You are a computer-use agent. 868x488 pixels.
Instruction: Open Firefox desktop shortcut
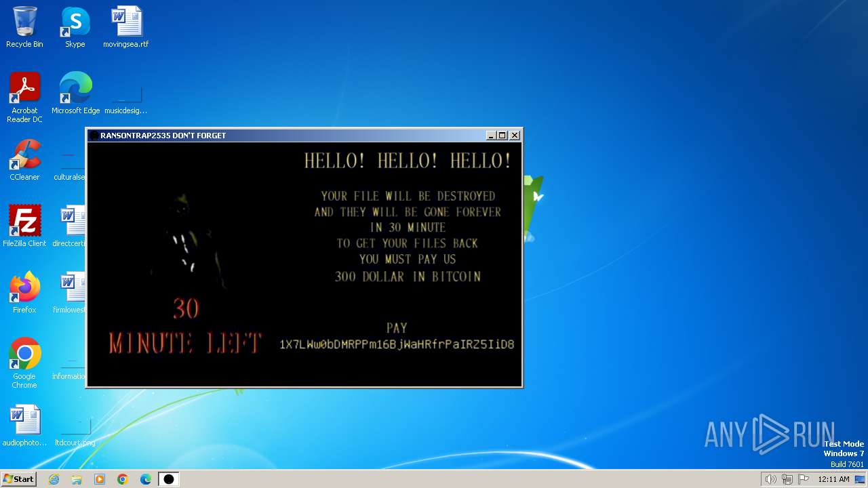point(24,293)
